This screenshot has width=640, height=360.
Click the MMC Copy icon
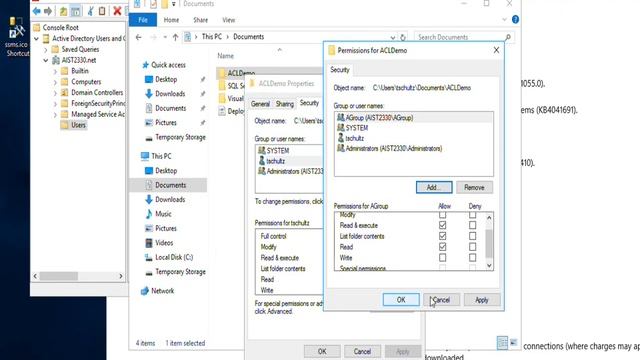[102, 11]
